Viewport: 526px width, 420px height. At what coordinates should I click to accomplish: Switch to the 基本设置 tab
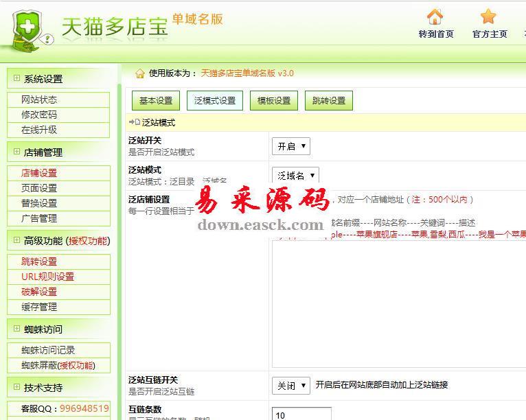click(x=156, y=101)
